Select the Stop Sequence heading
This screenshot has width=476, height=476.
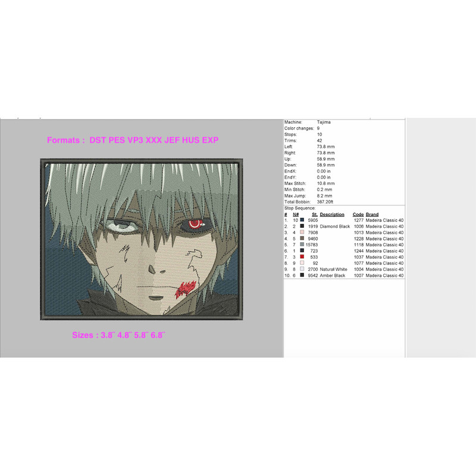pos(300,208)
